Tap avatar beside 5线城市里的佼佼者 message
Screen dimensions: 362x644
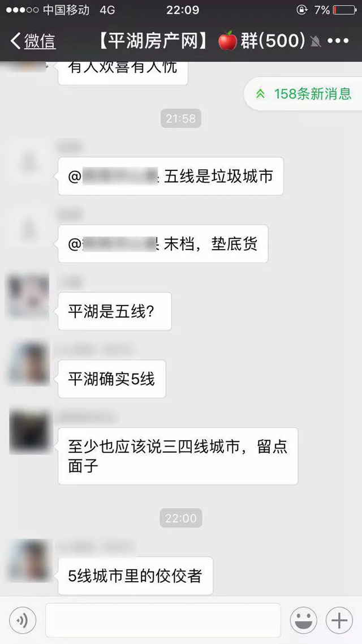pos(29,560)
